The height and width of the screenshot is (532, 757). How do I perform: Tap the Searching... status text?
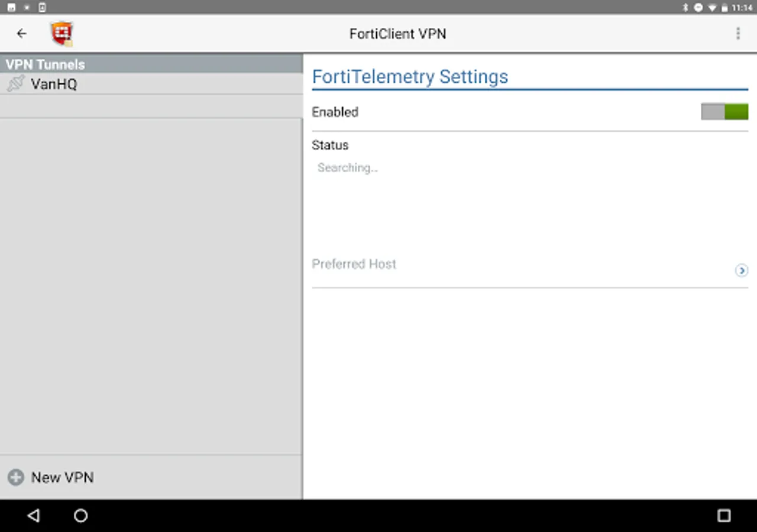click(x=347, y=168)
